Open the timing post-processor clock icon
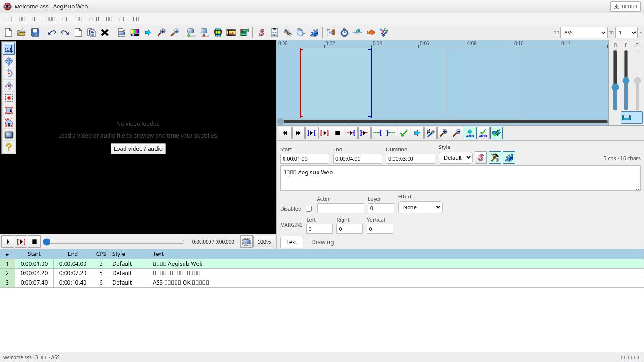This screenshot has height=362, width=644. [344, 33]
